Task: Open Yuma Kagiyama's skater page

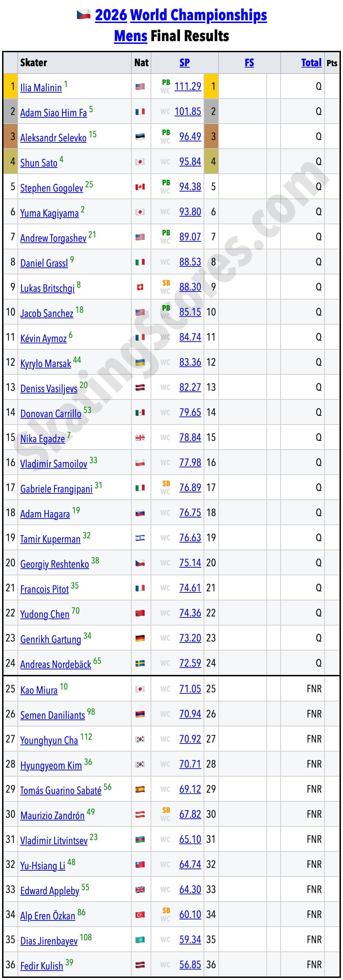Action: point(49,213)
